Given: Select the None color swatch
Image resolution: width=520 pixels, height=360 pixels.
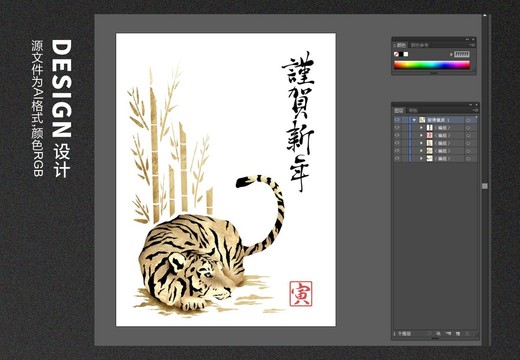Looking at the screenshot, I should (396, 54).
